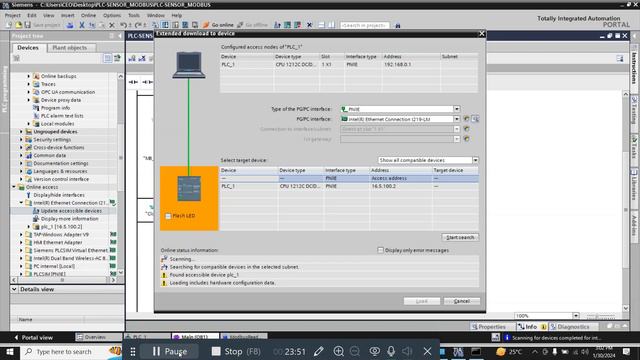
Task: Select the Devices tab
Action: [x=28, y=48]
